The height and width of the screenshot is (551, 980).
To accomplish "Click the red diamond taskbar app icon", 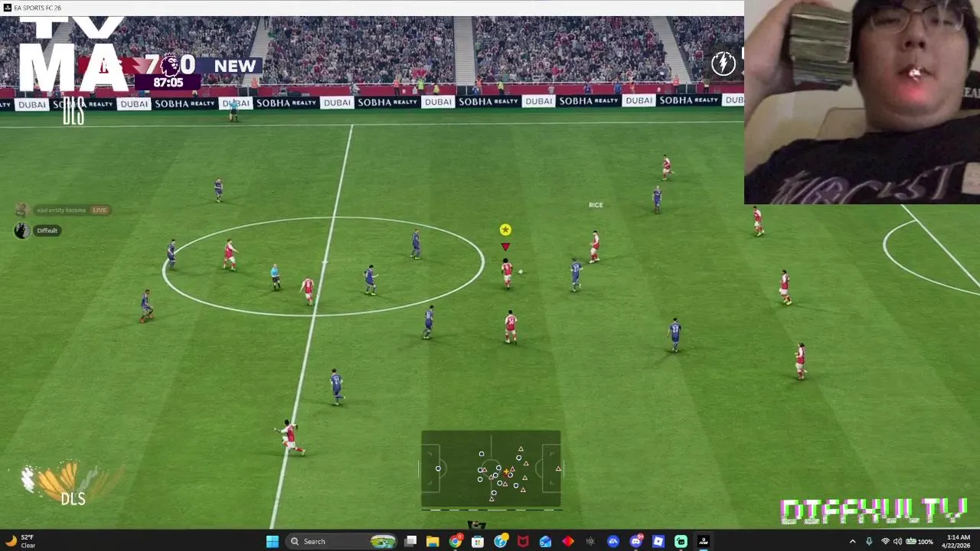I will 568,541.
